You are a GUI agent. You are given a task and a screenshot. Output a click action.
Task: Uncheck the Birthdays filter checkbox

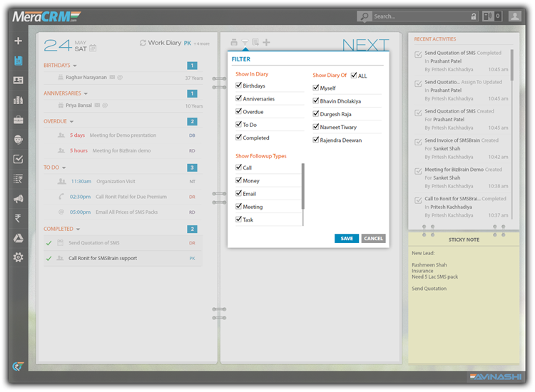[x=239, y=86]
